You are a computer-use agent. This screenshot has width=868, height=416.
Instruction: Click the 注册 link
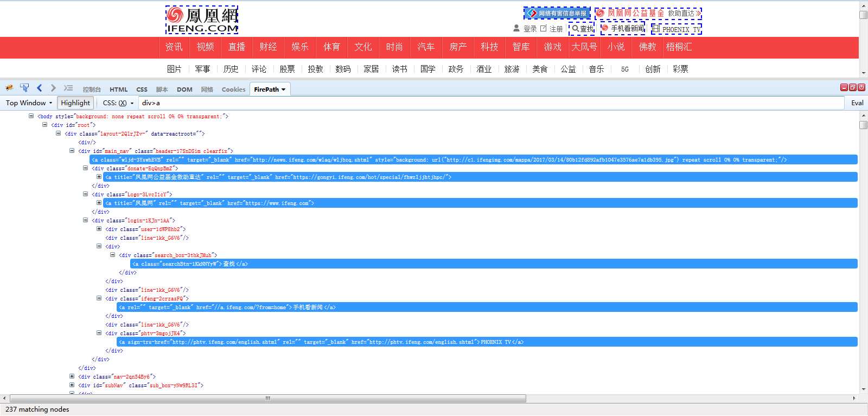pos(556,29)
